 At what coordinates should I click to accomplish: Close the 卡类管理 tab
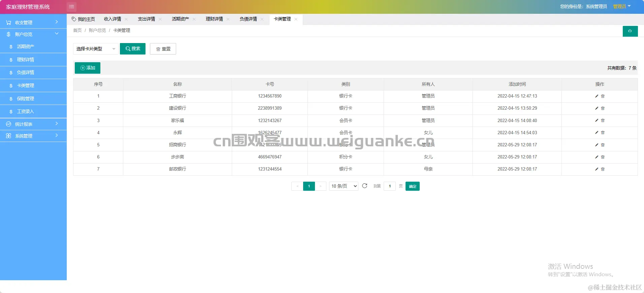coord(296,19)
